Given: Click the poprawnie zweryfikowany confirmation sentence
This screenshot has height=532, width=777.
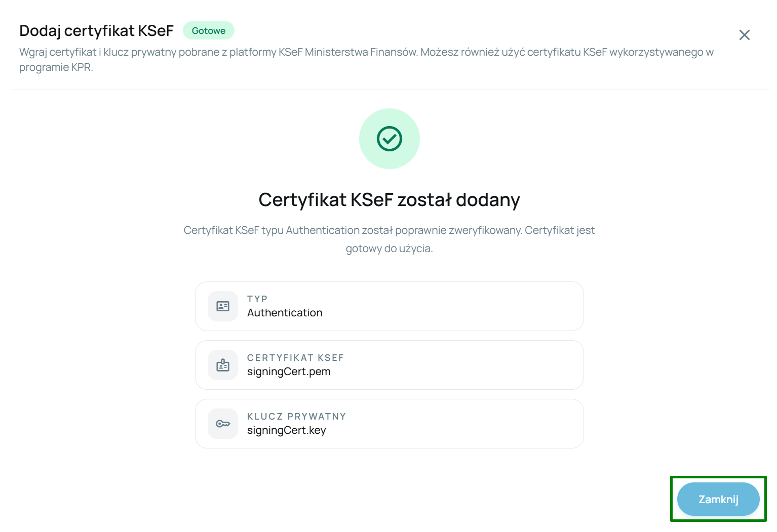Looking at the screenshot, I should tap(389, 230).
